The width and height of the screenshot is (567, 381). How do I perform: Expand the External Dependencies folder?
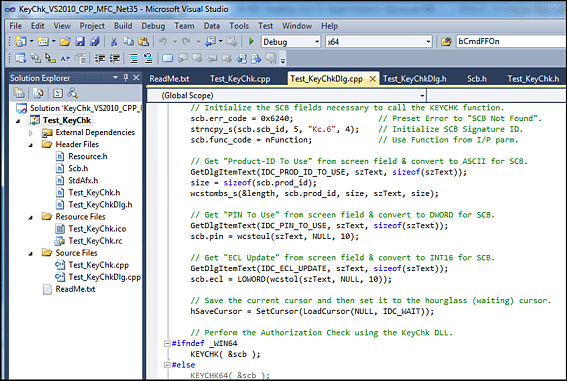click(x=31, y=133)
